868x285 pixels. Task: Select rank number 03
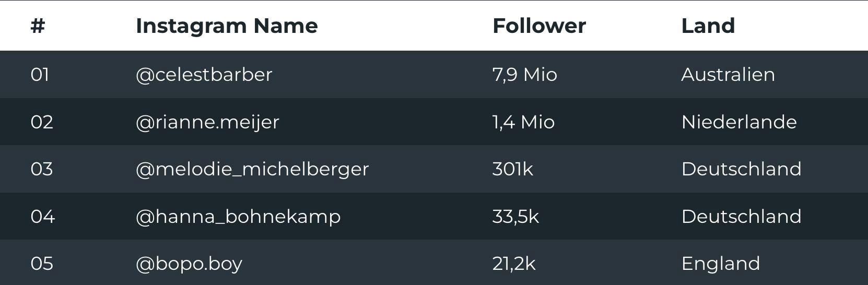[x=42, y=169]
